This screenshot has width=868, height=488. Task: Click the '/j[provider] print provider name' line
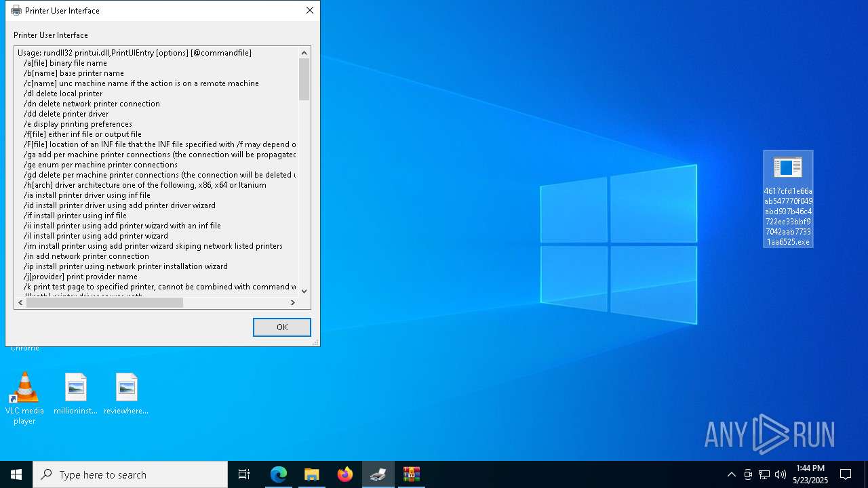81,277
